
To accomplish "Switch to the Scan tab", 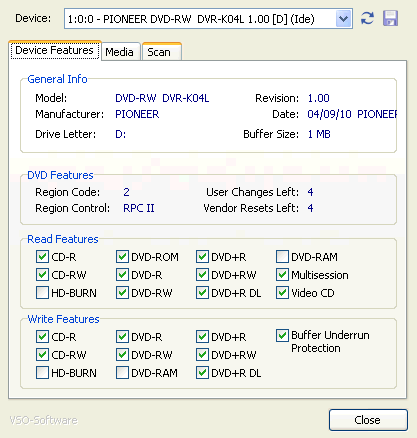I will pos(162,52).
